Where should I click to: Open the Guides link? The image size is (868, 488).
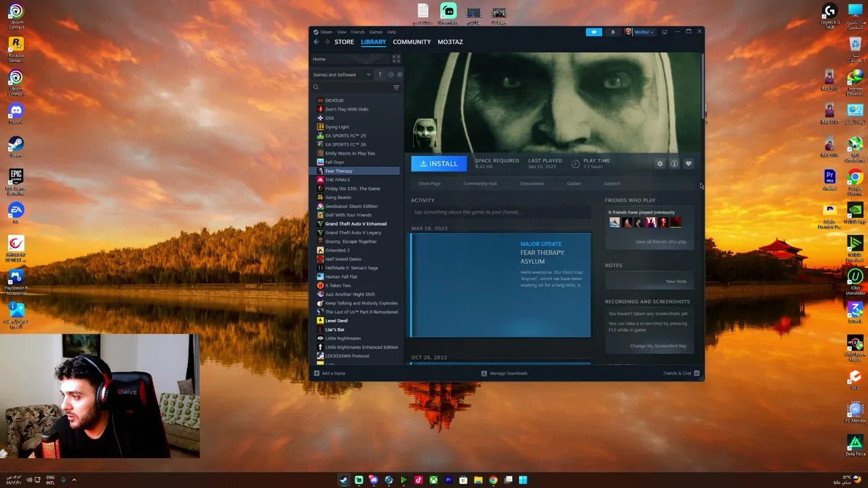click(x=574, y=184)
